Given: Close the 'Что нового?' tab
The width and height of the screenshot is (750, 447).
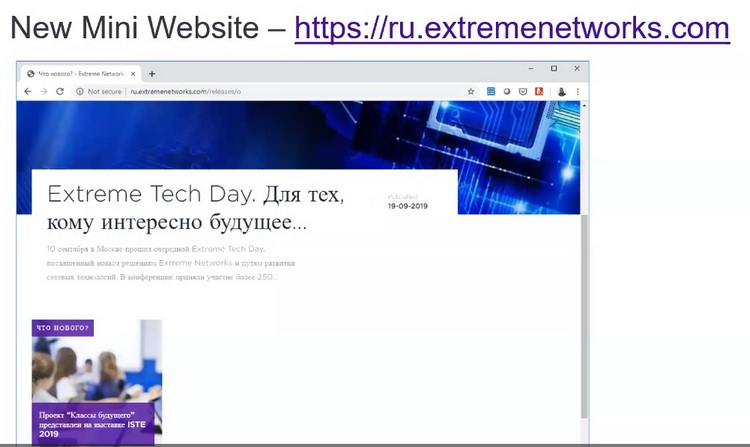Looking at the screenshot, I should [x=133, y=74].
